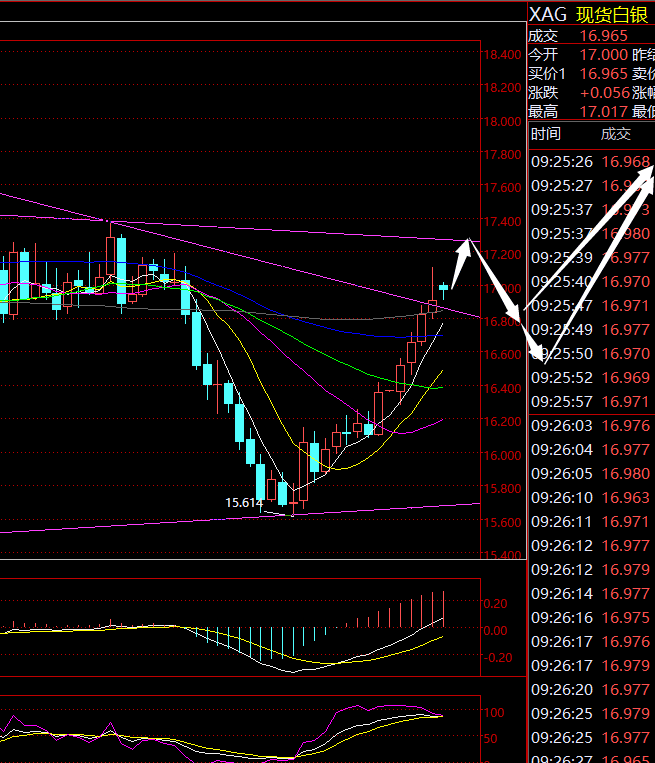Select the 09:26:25 tick priced 16.977
Viewport: 655px width, 763px height.
(591, 737)
